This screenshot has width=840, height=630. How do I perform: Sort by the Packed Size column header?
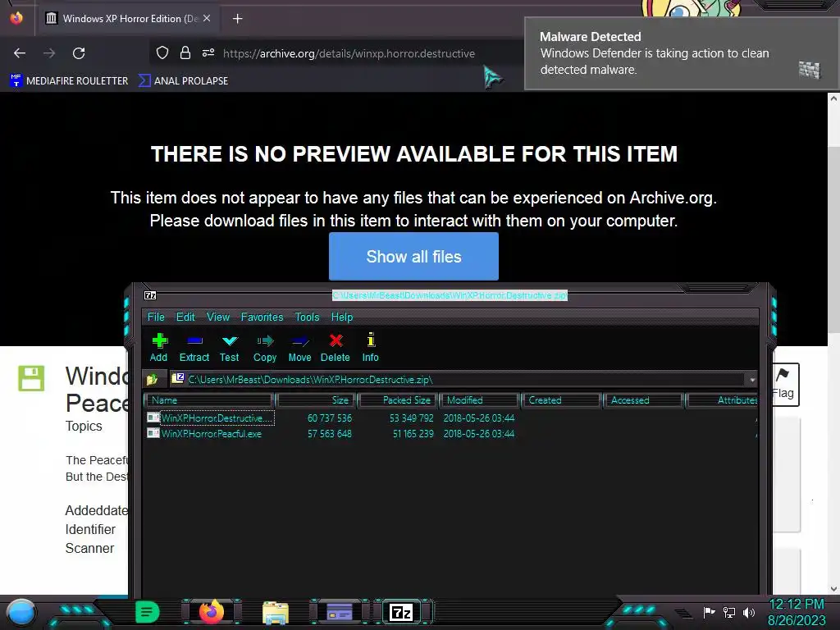[398, 400]
